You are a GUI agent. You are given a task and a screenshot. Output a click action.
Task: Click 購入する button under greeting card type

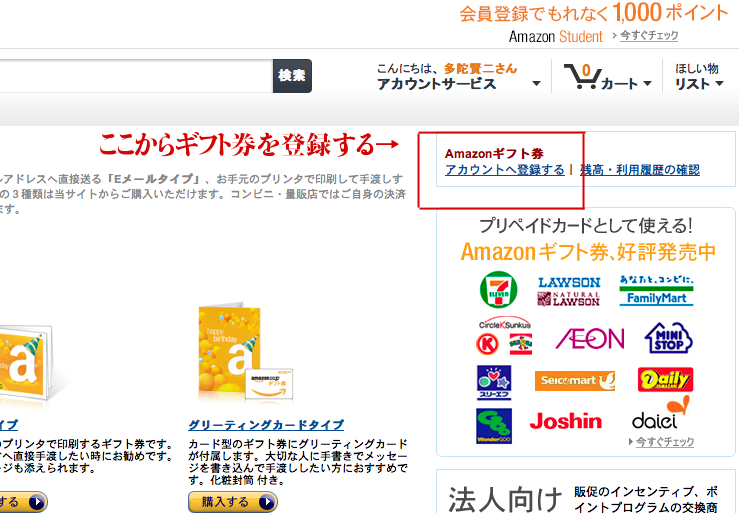pyautogui.click(x=233, y=502)
